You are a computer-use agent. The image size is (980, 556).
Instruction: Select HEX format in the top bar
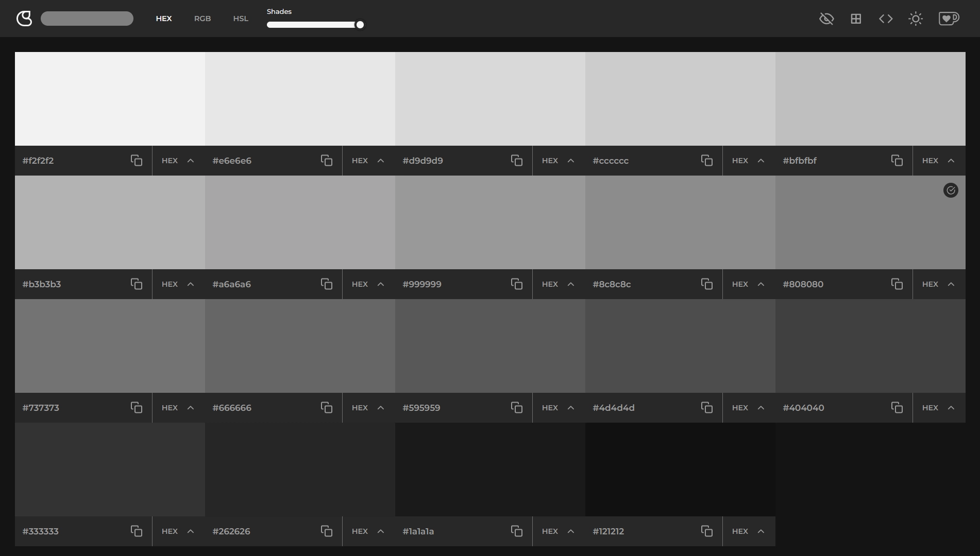point(163,19)
